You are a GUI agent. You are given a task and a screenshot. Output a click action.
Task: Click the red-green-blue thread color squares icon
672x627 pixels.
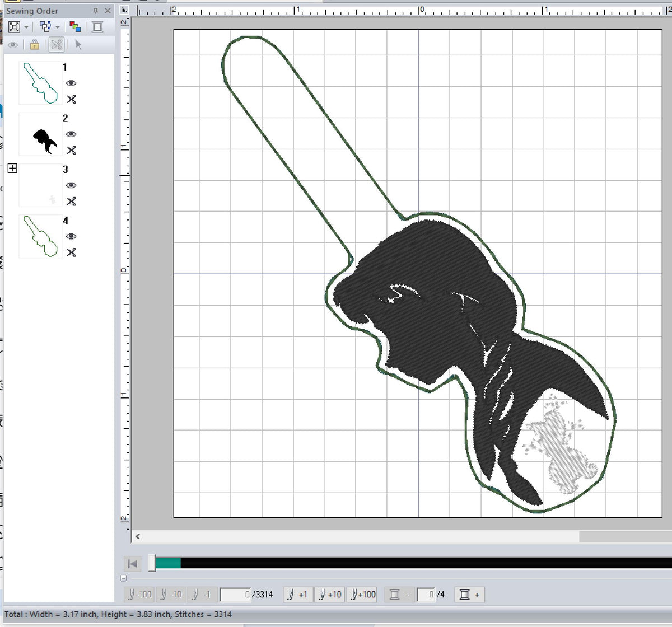coord(75,27)
